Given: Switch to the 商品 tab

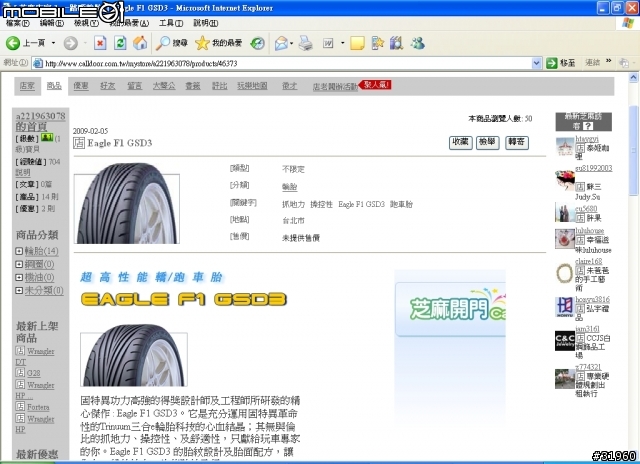Looking at the screenshot, I should click(x=54, y=86).
